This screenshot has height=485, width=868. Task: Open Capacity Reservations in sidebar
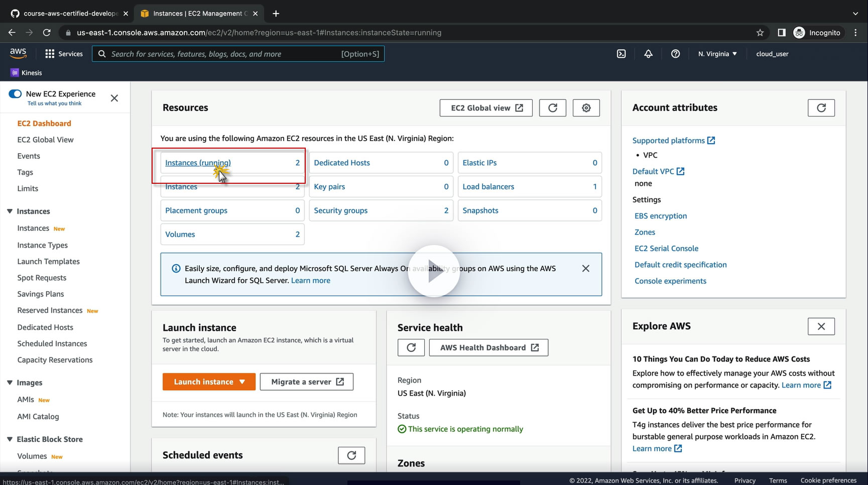tap(55, 360)
